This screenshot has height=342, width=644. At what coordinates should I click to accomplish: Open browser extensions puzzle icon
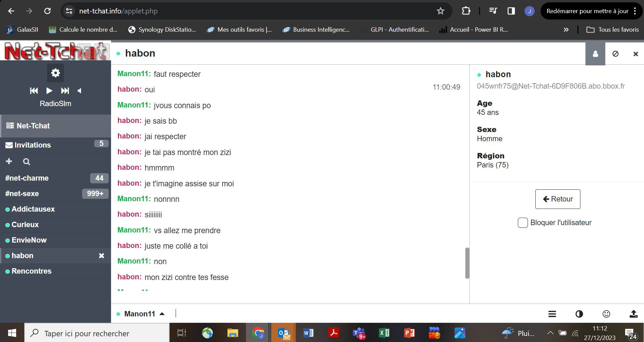click(466, 11)
